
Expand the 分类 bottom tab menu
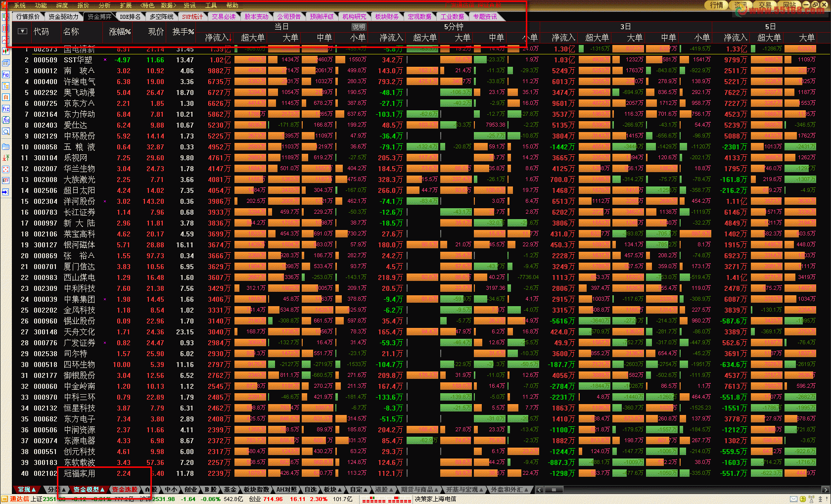(x=56, y=489)
